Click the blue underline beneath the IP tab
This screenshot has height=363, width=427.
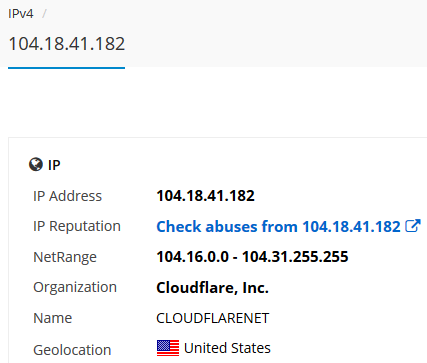(x=67, y=68)
